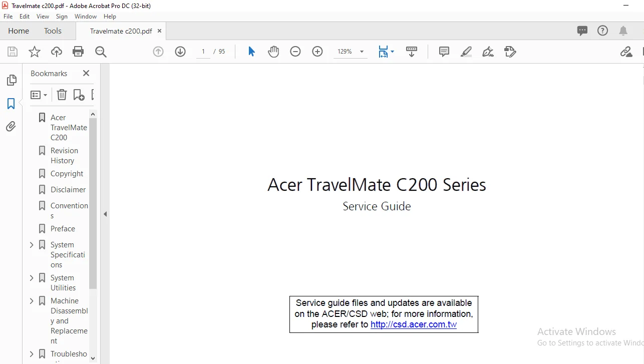Go to the next page arrow
Screen dimensions: 644x364
180,52
